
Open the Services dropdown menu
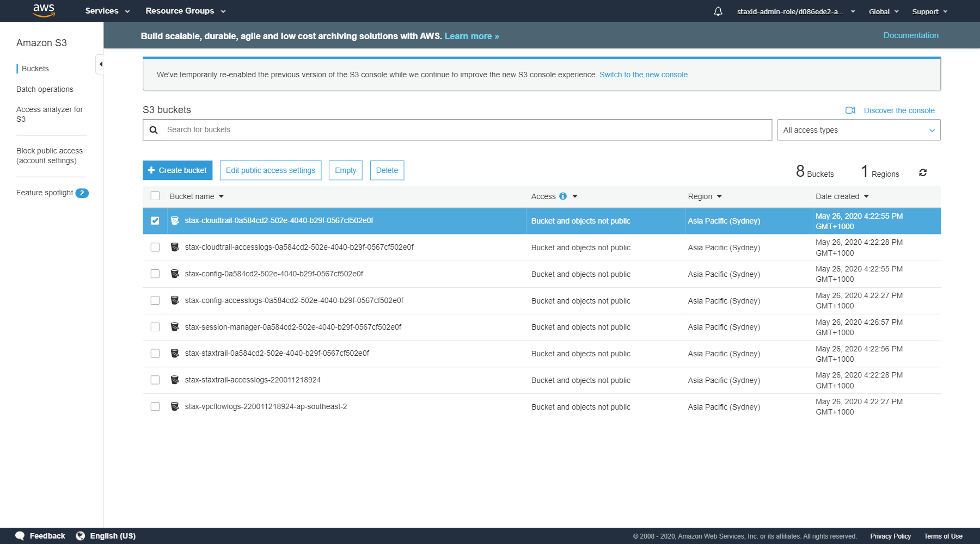[107, 11]
